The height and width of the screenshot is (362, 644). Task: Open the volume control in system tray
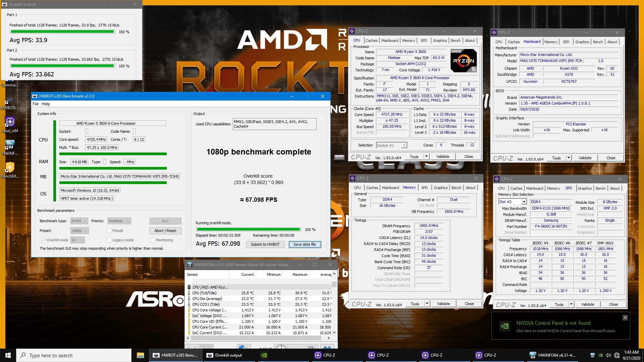tap(608, 355)
